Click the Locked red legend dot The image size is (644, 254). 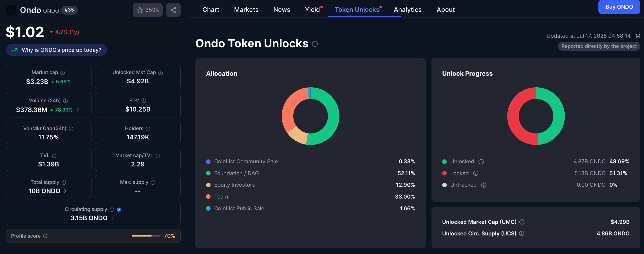pos(444,173)
